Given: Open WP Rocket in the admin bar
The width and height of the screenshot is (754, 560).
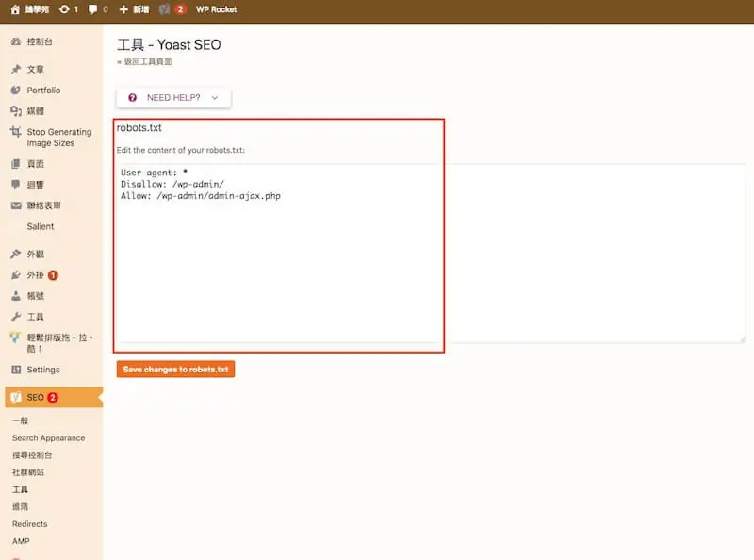Looking at the screenshot, I should click(217, 9).
